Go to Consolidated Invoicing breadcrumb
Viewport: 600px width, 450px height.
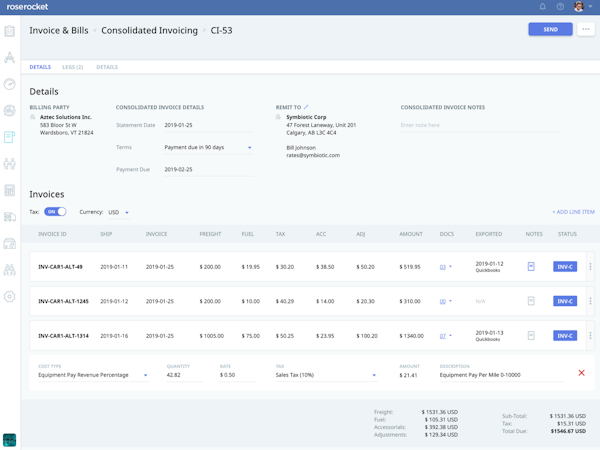(149, 30)
